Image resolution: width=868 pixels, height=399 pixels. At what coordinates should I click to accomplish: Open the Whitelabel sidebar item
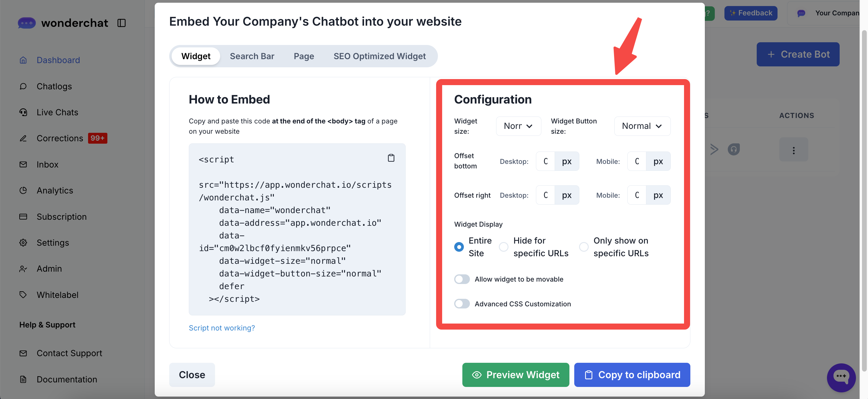click(57, 295)
